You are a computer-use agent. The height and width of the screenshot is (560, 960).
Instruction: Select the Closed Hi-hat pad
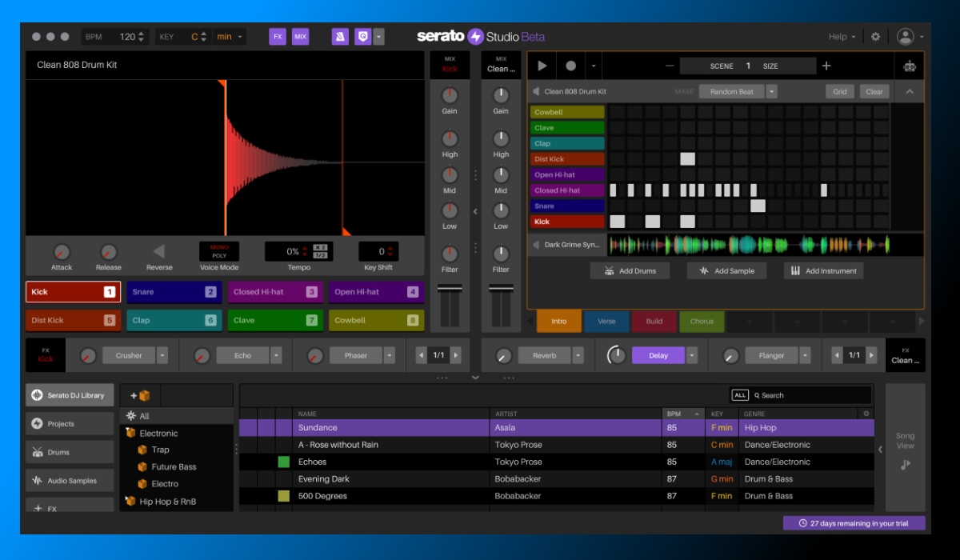(x=275, y=292)
